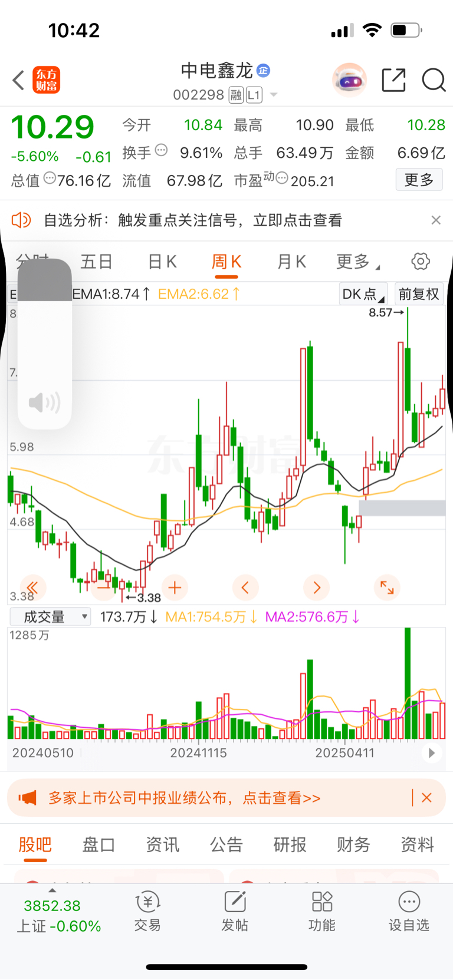Switch to 盘口 tab

pyautogui.click(x=99, y=845)
